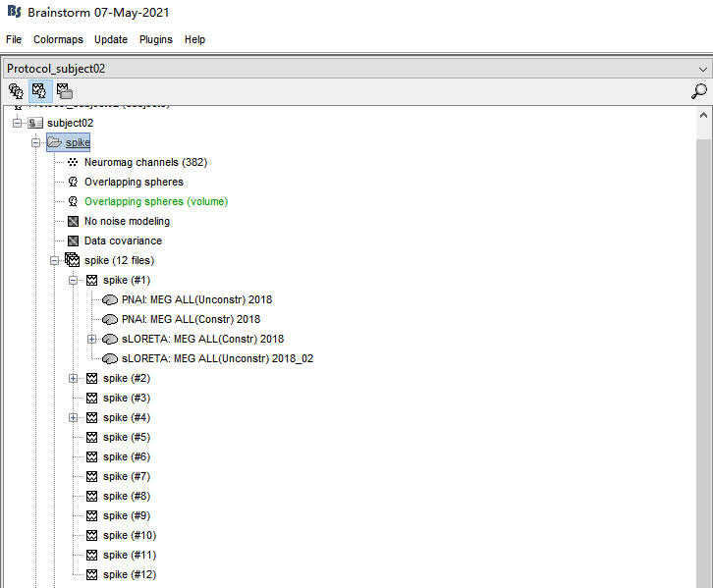Click the No noise modeling covariance icon
Screen dimensions: 713x588
73,221
